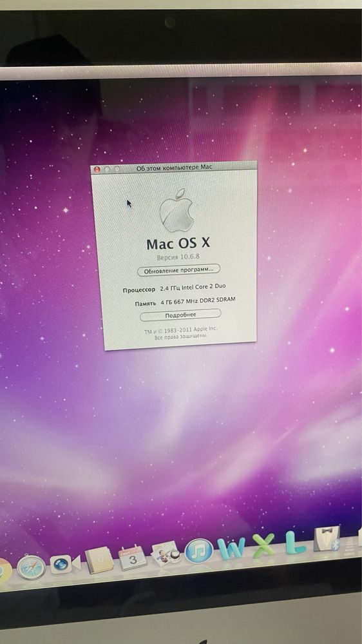Open Safari from the Dock
The image size is (362, 644).
(31, 567)
